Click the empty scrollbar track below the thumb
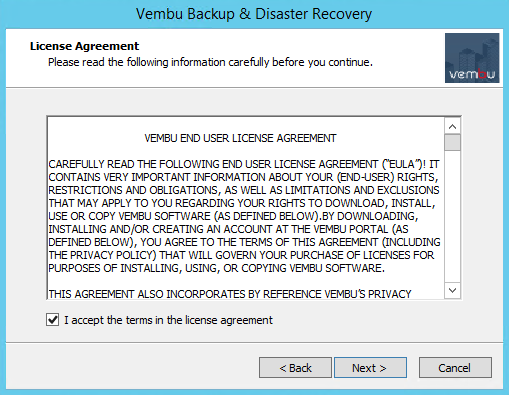509x395 pixels. coord(452,217)
